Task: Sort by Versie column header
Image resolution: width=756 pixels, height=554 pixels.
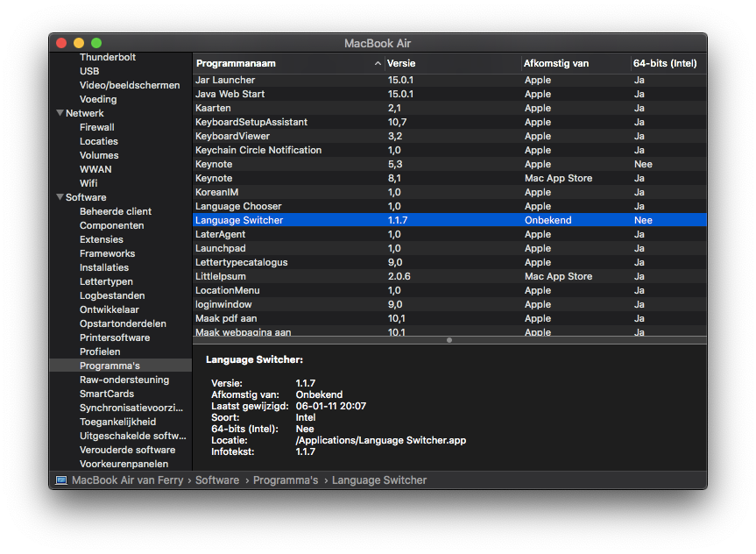Action: [x=401, y=63]
